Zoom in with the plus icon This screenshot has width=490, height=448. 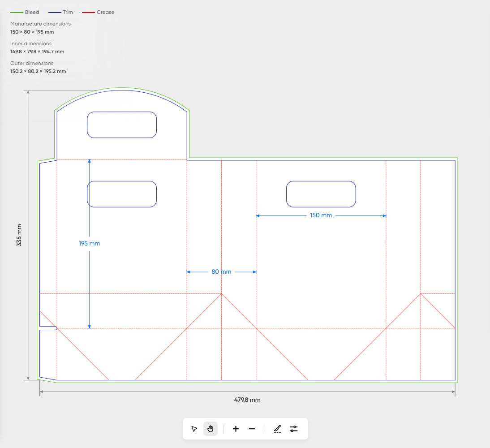pyautogui.click(x=236, y=429)
